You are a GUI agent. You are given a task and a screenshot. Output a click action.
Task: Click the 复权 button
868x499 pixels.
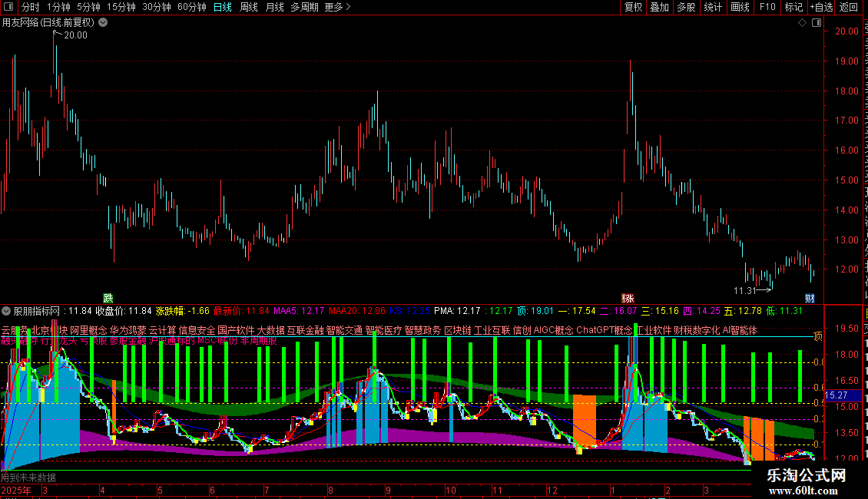[633, 7]
